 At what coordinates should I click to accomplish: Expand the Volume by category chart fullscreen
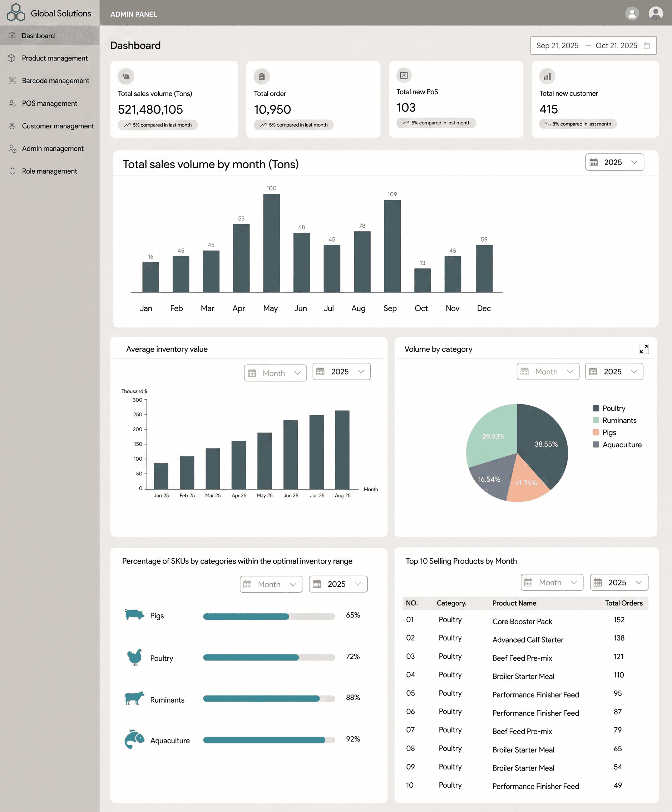click(644, 349)
